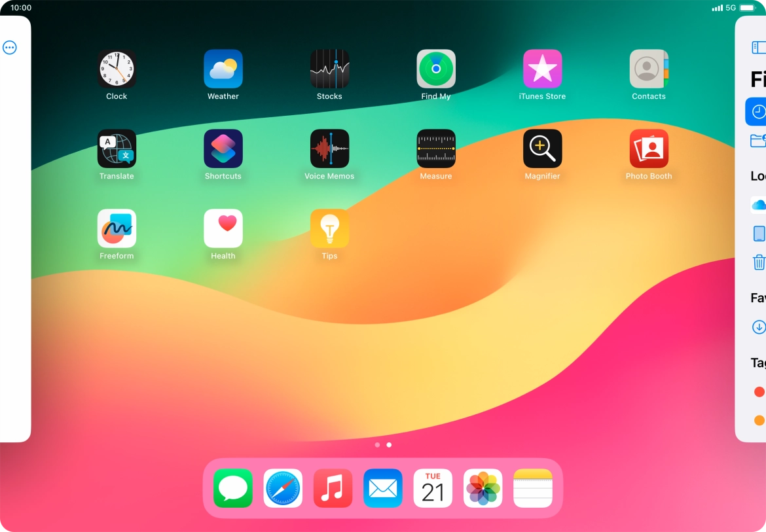Screen dimensions: 766x532
Task: Open the Shortcuts app
Action: pyautogui.click(x=223, y=149)
